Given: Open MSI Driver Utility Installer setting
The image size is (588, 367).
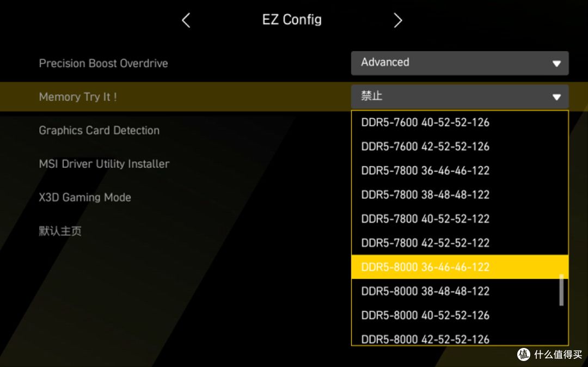Looking at the screenshot, I should (x=104, y=164).
